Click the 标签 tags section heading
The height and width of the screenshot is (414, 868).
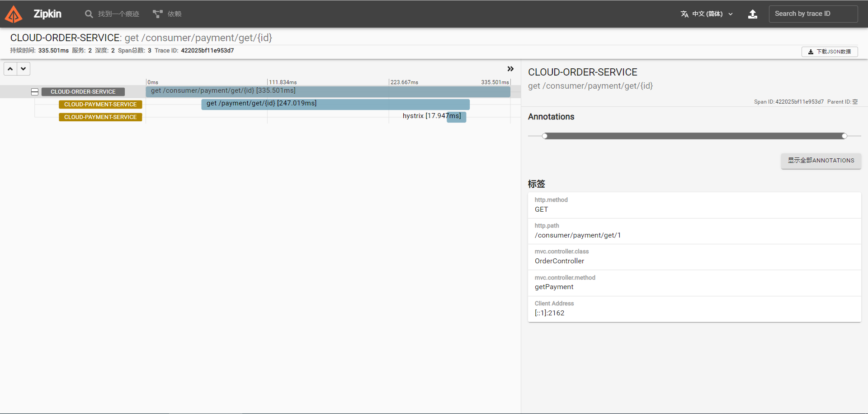(537, 184)
